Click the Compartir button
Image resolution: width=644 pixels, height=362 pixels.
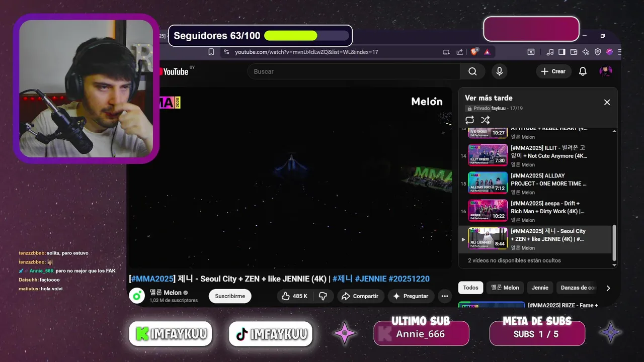click(x=360, y=296)
